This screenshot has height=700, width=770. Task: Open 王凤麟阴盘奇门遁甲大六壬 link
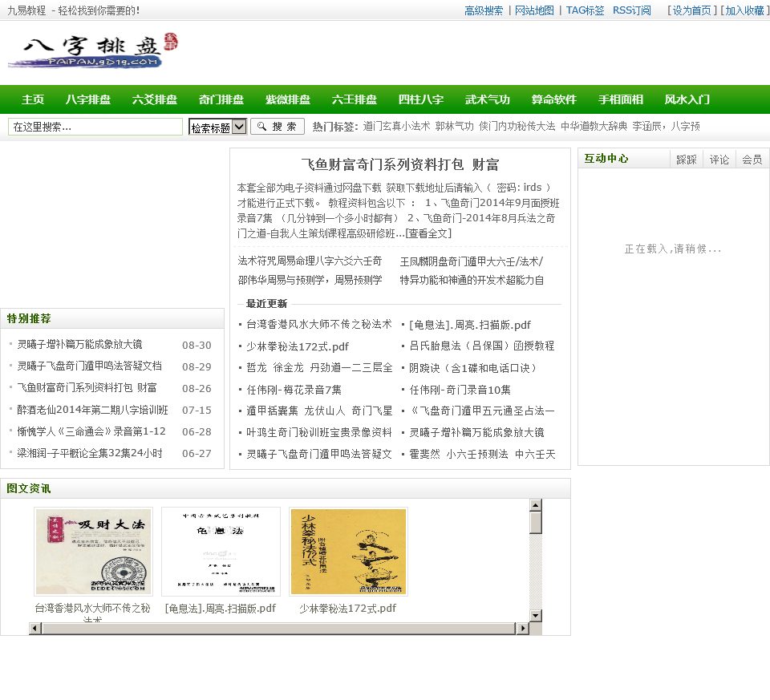(472, 261)
